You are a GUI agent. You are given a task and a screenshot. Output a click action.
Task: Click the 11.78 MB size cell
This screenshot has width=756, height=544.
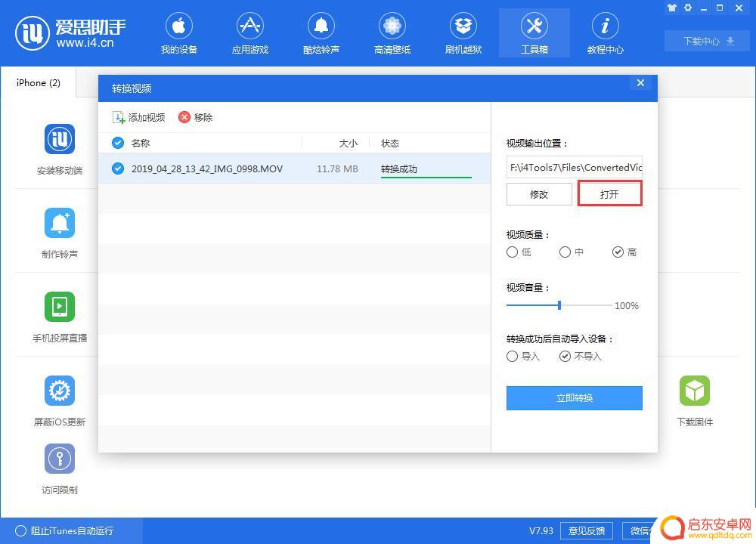click(x=337, y=169)
